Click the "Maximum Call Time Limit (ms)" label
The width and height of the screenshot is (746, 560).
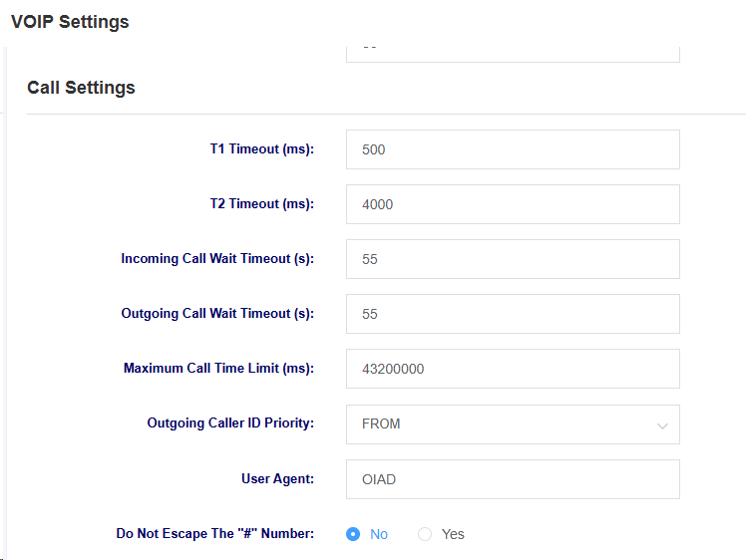pos(218,369)
